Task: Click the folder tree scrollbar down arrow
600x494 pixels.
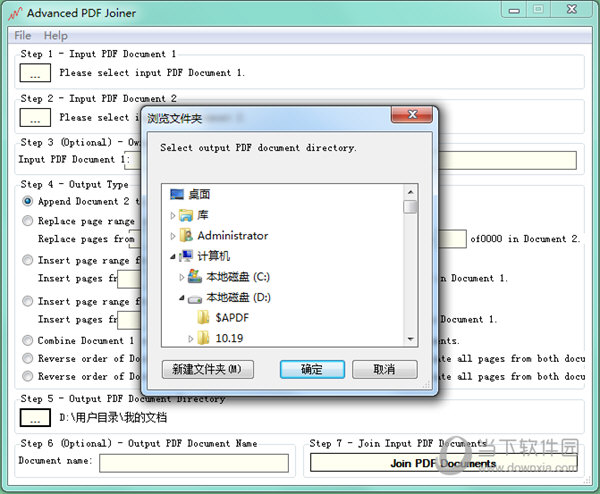Action: 411,339
